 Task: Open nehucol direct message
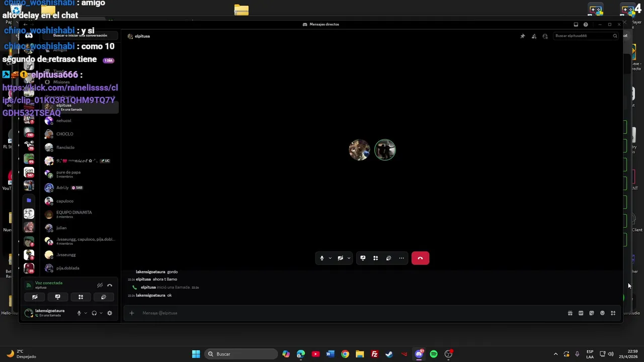tap(80, 121)
